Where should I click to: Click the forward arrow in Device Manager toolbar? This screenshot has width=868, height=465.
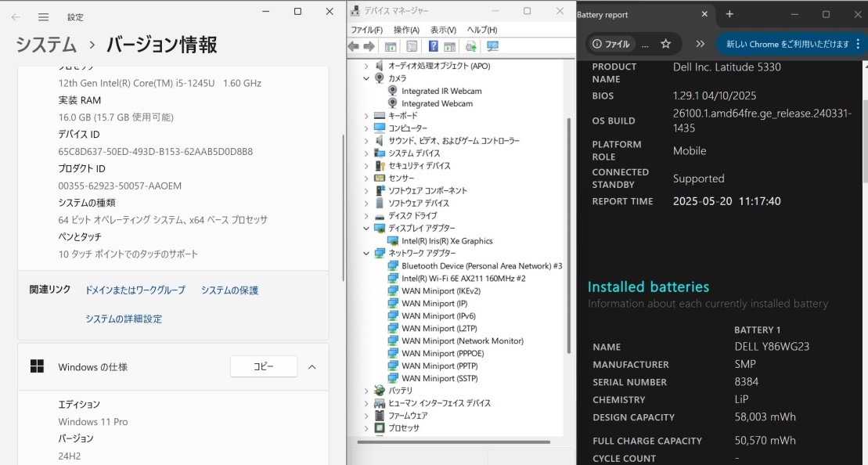(x=369, y=46)
